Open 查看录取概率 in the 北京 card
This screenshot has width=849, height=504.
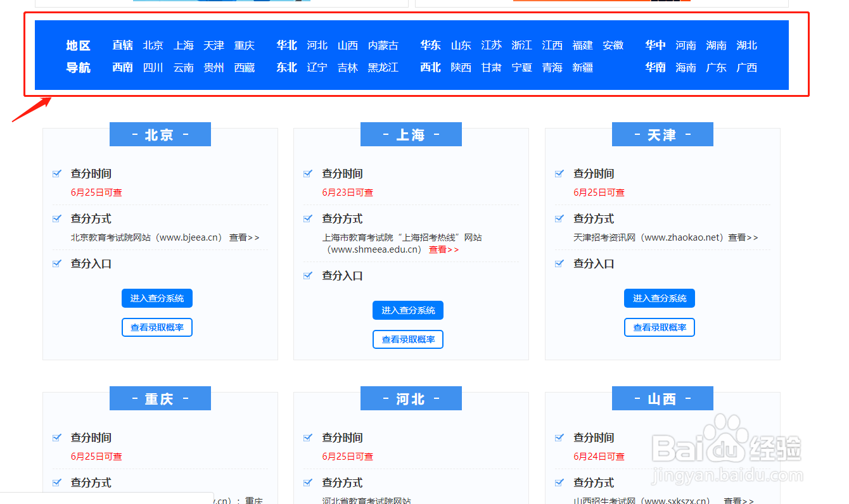157,327
